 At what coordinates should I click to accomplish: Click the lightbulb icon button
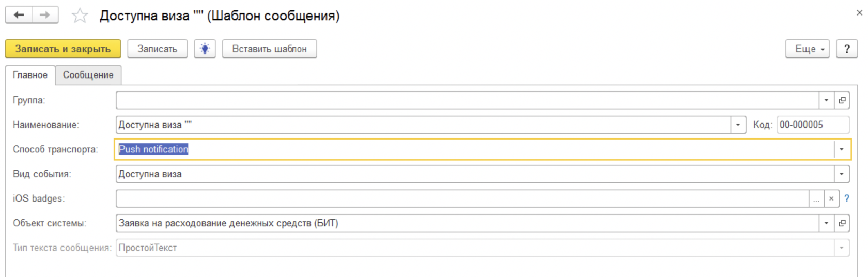coord(205,49)
